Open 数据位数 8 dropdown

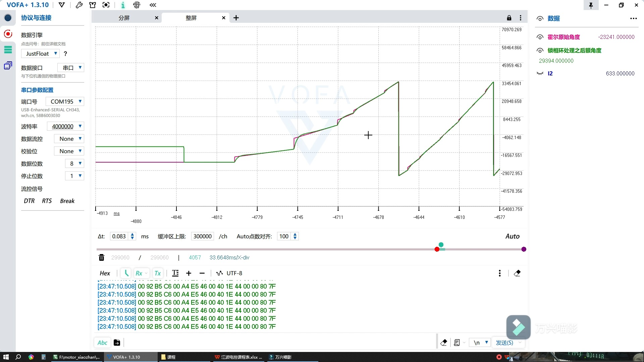pyautogui.click(x=74, y=164)
